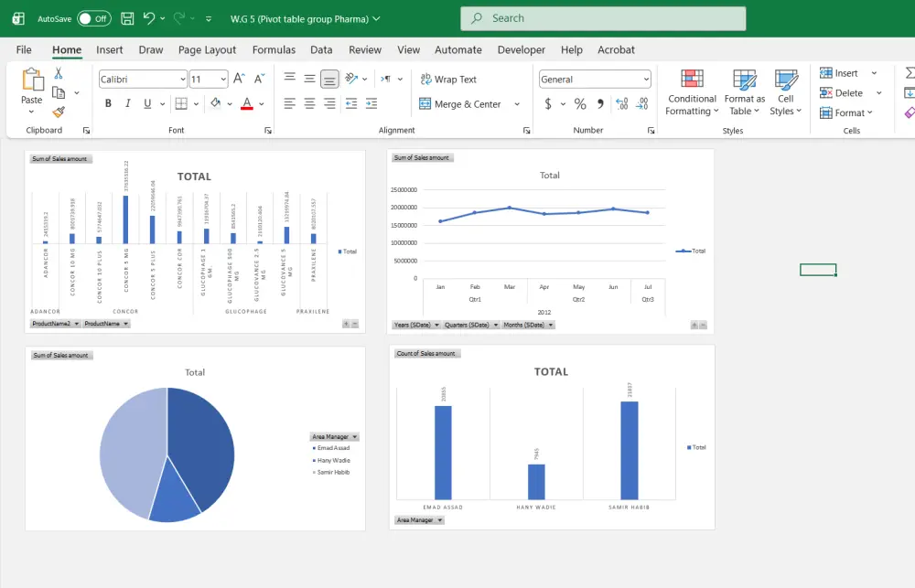Open the Calibri font name dropdown
Image resolution: width=915 pixels, height=588 pixels.
pos(183,80)
